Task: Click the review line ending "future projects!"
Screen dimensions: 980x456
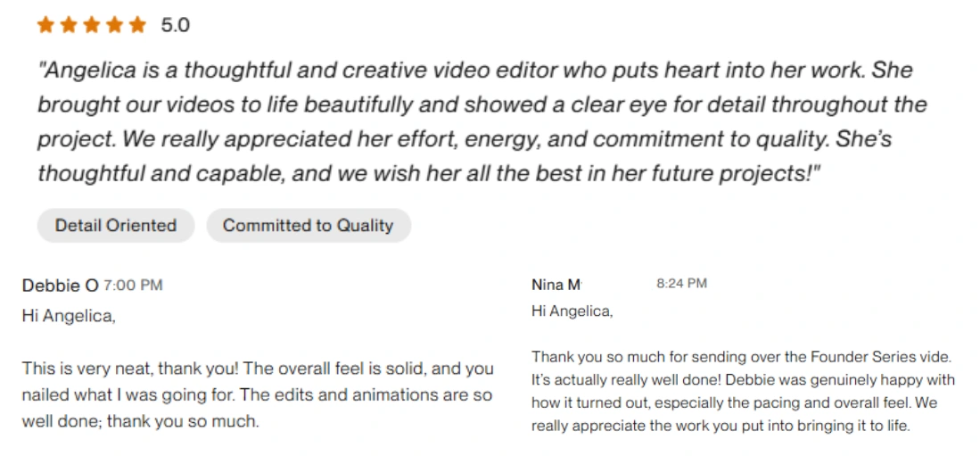Action: (x=428, y=173)
